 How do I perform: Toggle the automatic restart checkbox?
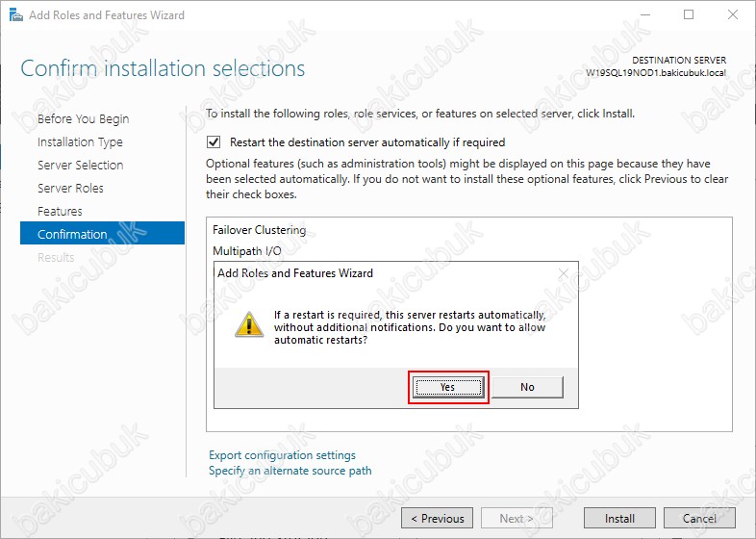tap(214, 142)
